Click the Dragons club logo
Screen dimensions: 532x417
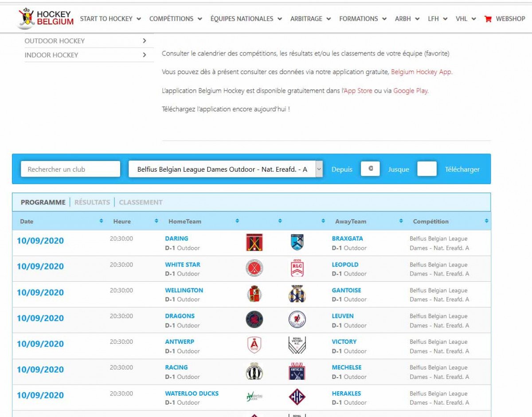(x=254, y=319)
